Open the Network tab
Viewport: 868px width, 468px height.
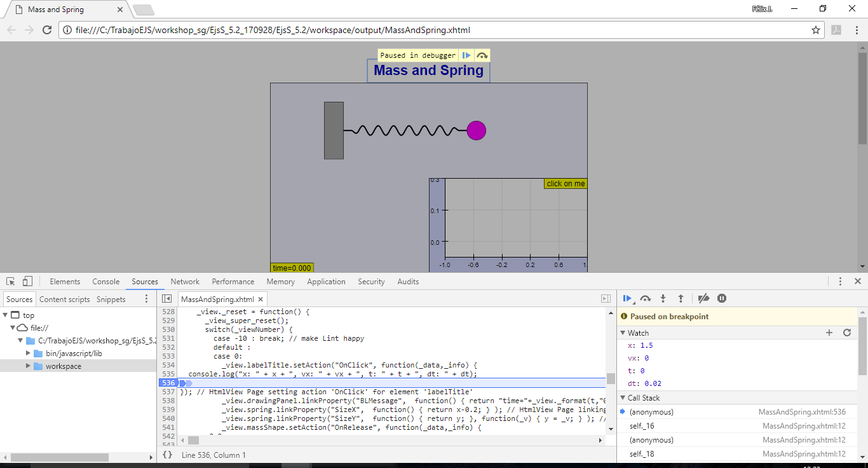click(185, 282)
